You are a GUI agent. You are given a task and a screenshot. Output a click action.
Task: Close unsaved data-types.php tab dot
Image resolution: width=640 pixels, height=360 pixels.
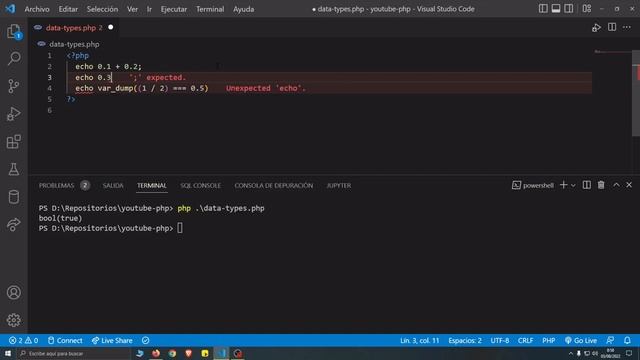111,27
